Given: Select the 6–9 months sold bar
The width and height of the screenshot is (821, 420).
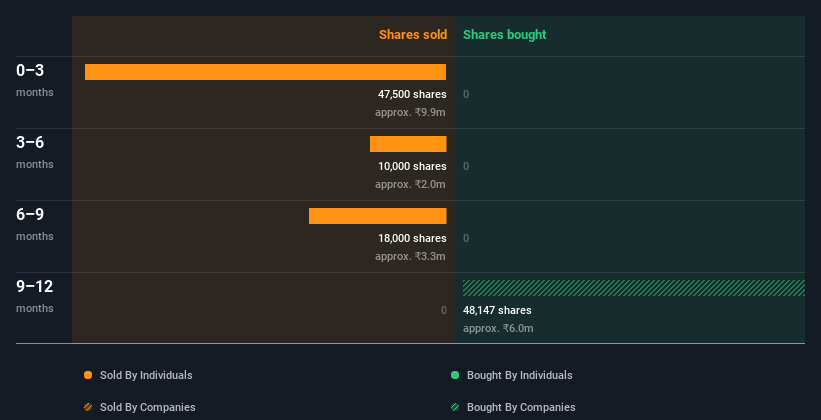Looking at the screenshot, I should click(378, 216).
